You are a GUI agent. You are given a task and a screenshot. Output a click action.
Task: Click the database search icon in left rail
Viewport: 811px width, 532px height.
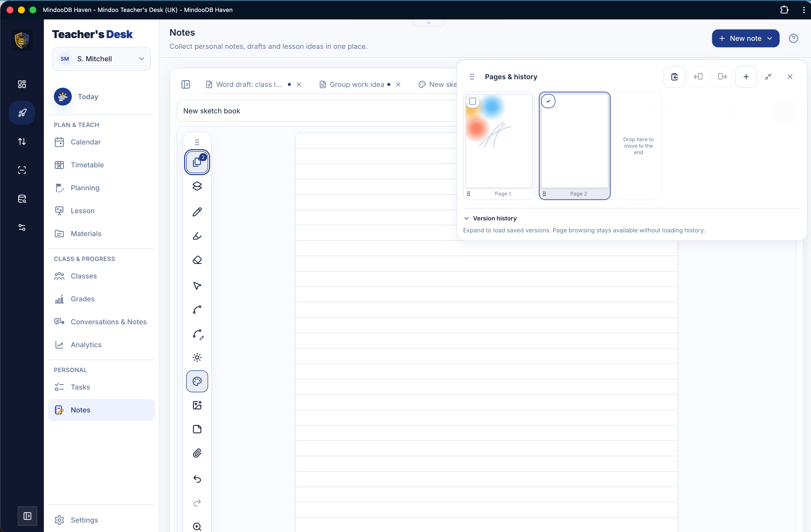point(22,199)
